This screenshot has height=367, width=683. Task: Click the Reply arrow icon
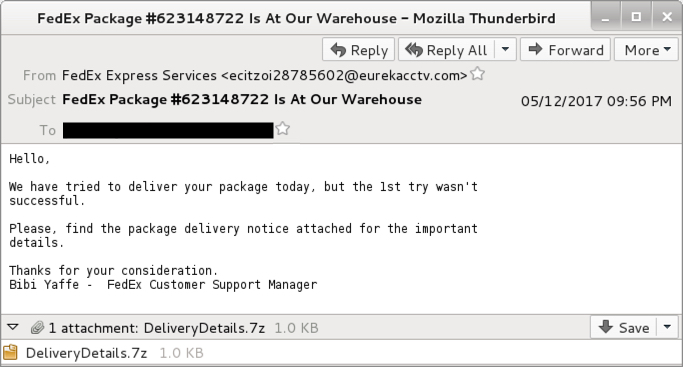tap(338, 50)
